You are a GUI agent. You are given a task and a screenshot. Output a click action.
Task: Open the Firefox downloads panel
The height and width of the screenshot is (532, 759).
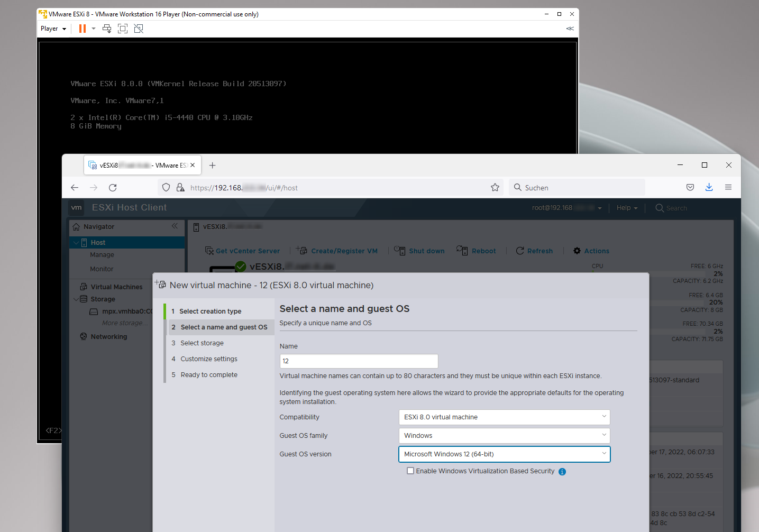[x=709, y=188]
